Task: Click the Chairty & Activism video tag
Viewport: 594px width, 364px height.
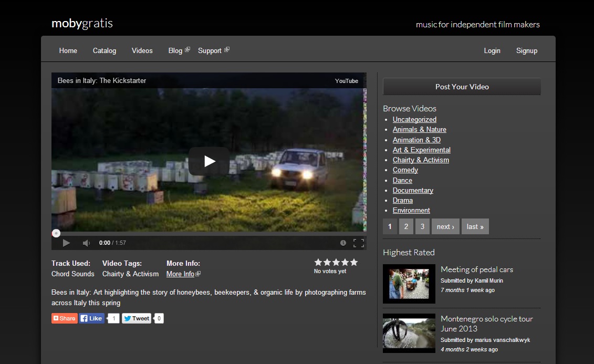Action: [x=130, y=274]
